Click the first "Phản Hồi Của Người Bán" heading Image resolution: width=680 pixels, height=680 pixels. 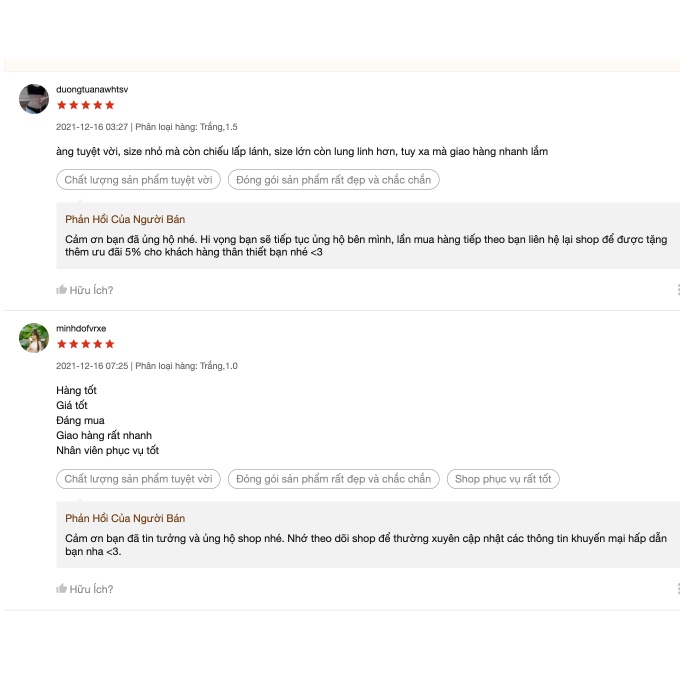[125, 219]
